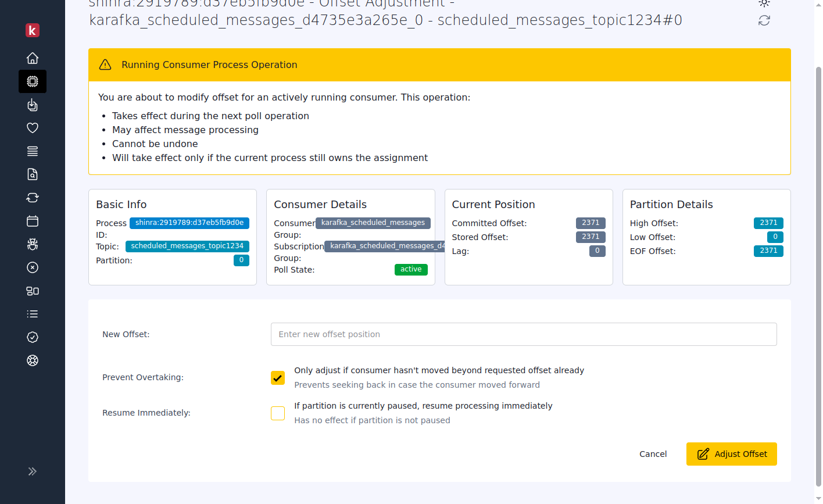The width and height of the screenshot is (823, 504).
Task: Click the New Offset input field
Action: (x=523, y=334)
